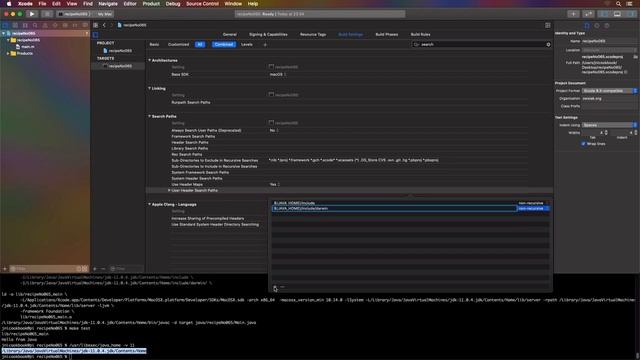Screen dimensions: 640x360
Task: Reveal full path in Finder arrow icon
Action: click(x=626, y=72)
